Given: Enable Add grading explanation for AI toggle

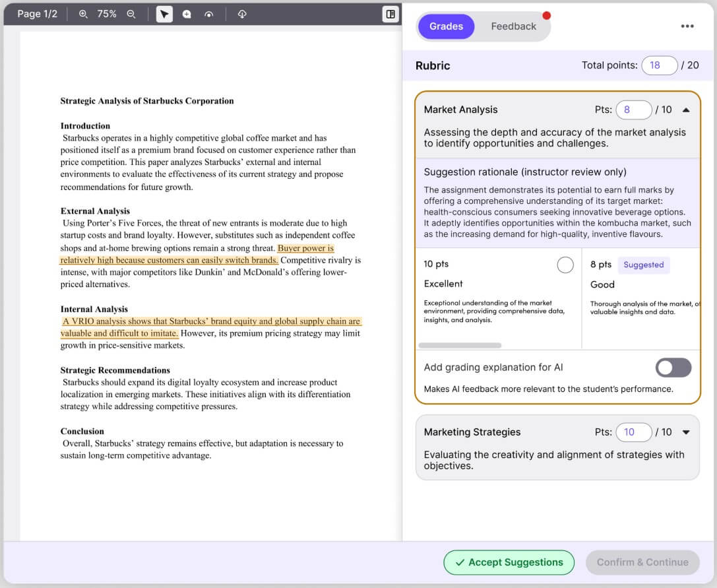Looking at the screenshot, I should [x=673, y=368].
